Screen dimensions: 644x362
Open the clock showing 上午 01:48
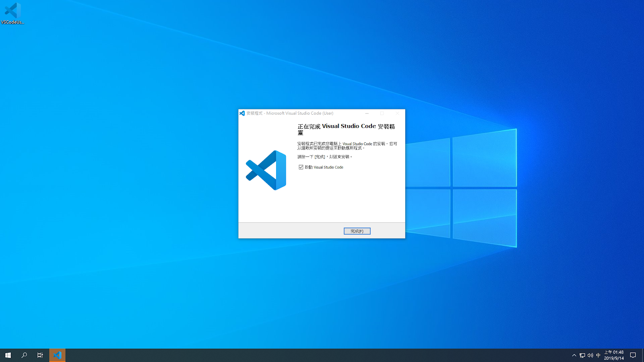click(x=614, y=355)
